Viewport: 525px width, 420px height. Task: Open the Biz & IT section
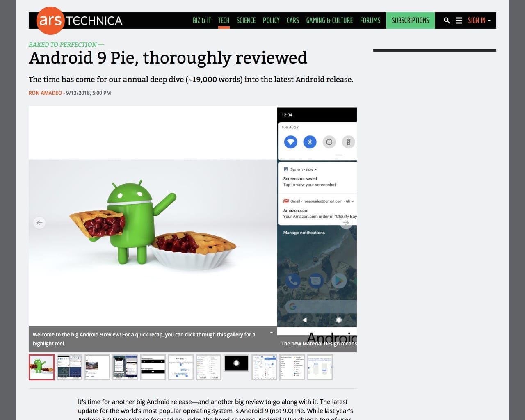[202, 21]
